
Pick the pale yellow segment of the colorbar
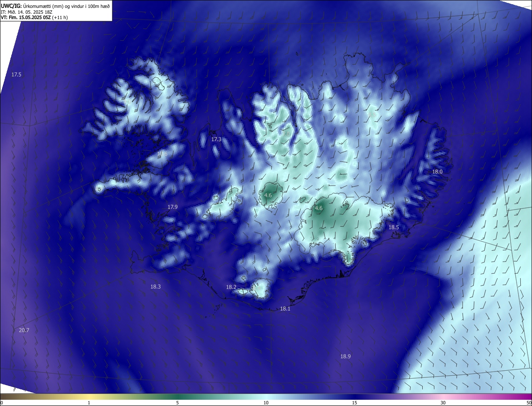pyautogui.click(x=89, y=396)
